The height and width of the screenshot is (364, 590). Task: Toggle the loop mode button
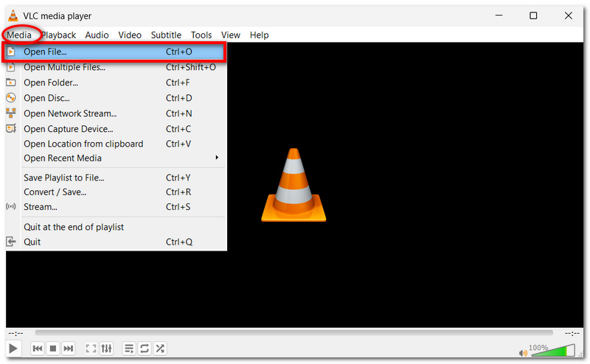click(145, 349)
